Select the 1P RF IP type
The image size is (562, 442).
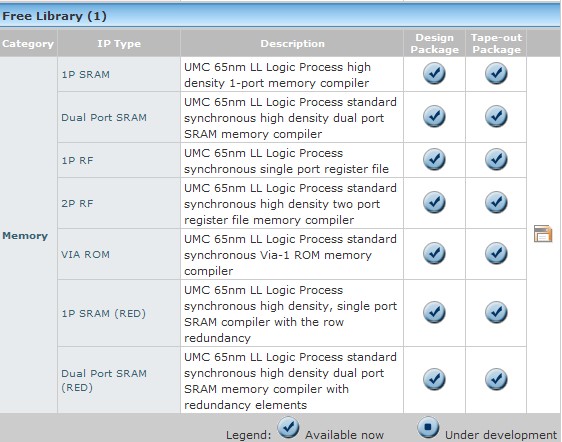[77, 160]
